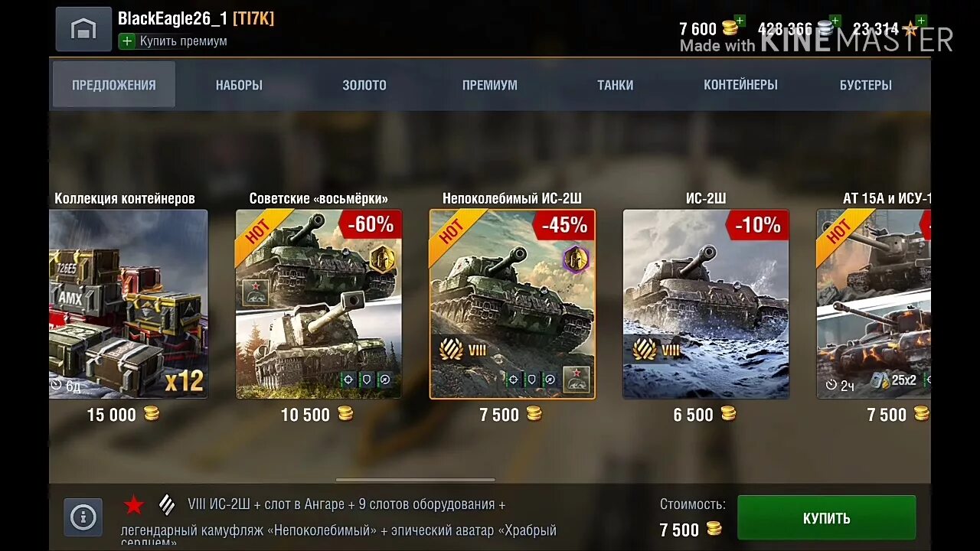Viewport: 980px width, 551px height.
Task: Click the Купить премиум link
Action: pyautogui.click(x=183, y=41)
